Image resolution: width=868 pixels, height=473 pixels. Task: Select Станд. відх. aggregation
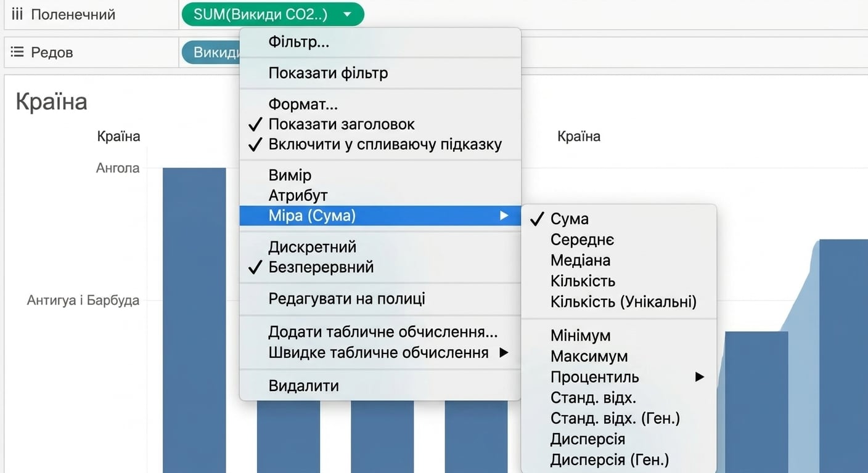click(619, 397)
